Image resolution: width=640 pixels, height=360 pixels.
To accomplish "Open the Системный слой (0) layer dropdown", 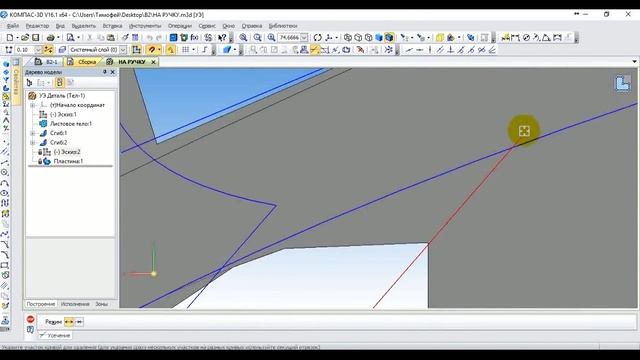I will coord(123,50).
